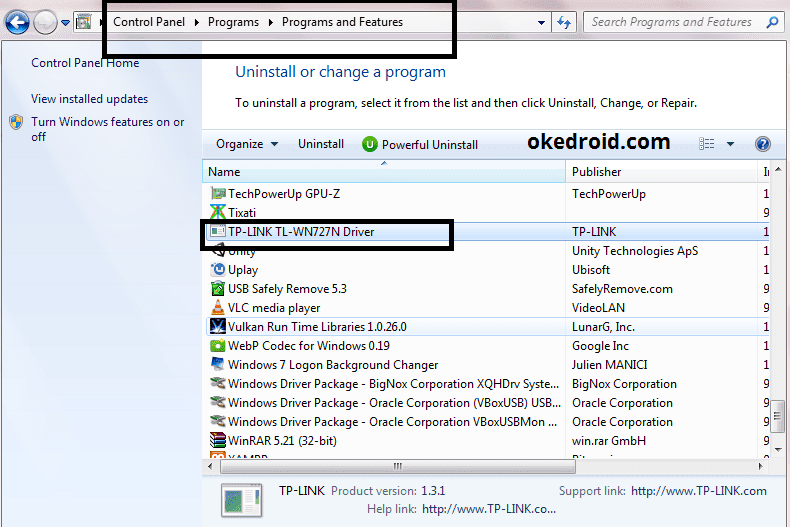
Task: Click the Google Inc publisher cell
Action: coord(600,346)
